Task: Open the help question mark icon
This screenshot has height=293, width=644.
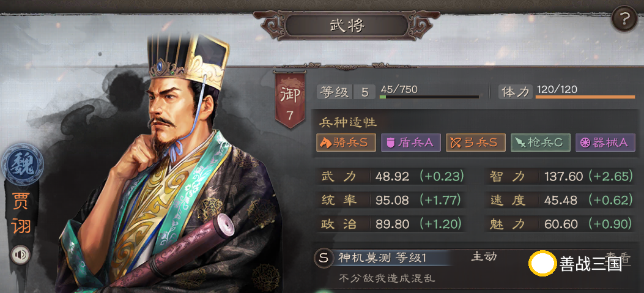Action: [x=624, y=18]
